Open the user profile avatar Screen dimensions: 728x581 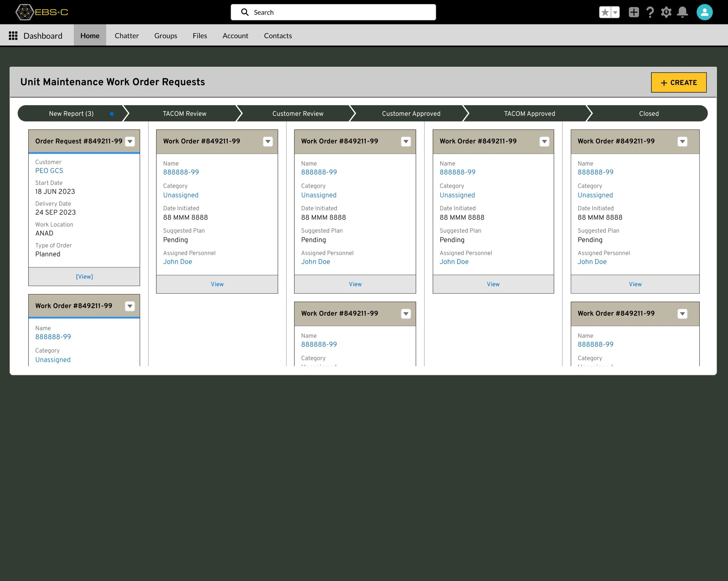pyautogui.click(x=704, y=13)
